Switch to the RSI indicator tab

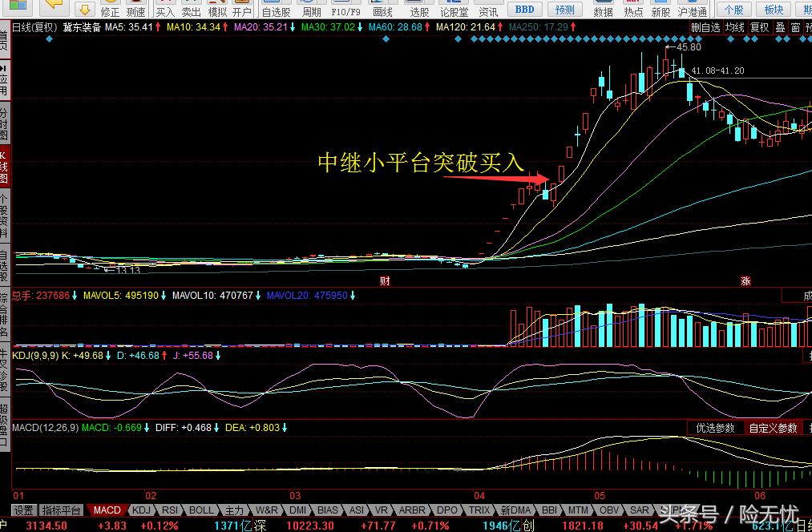point(170,510)
